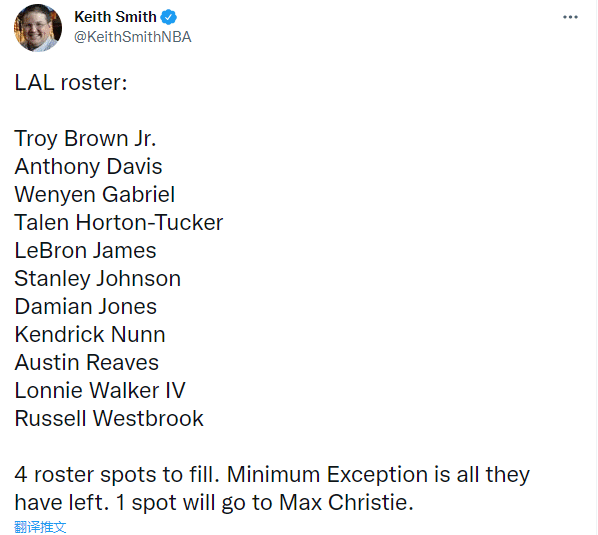Viewport: 598px width, 535px height.
Task: Click the Max Christie mention text
Action: [x=346, y=503]
